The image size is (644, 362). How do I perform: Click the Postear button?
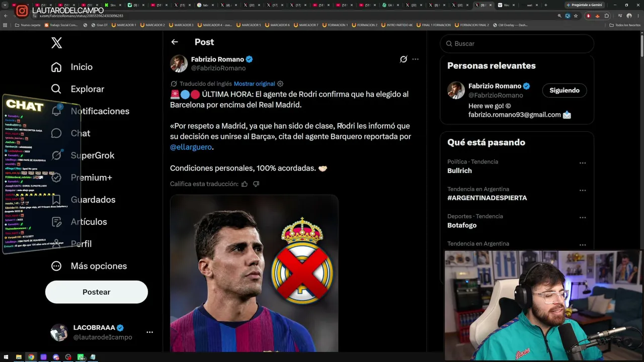(x=97, y=292)
